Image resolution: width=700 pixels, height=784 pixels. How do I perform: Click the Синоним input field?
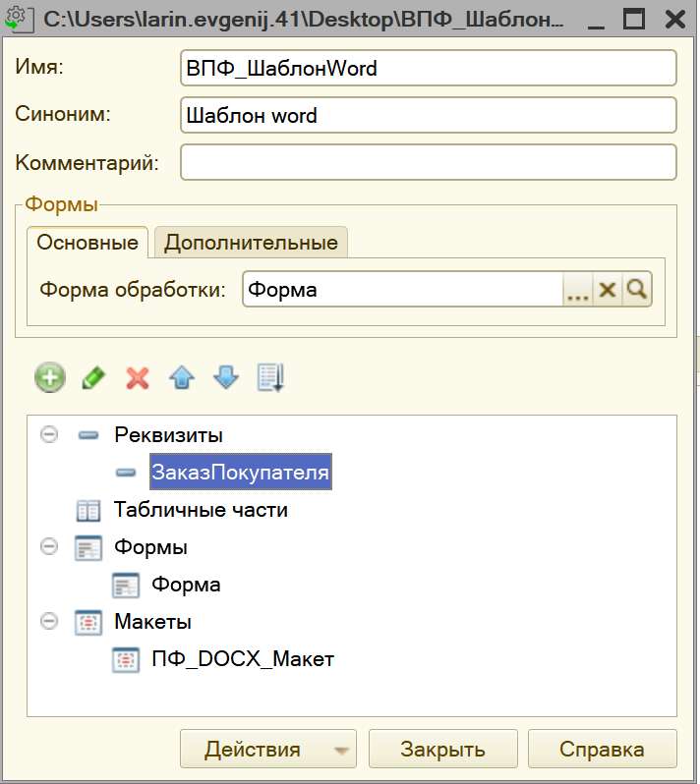[x=429, y=116]
